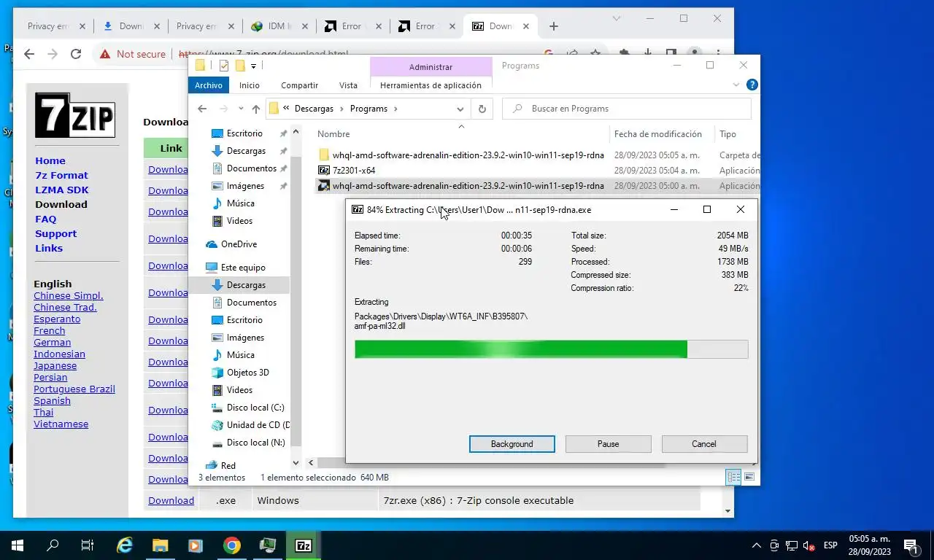934x560 pixels.
Task: Open the LZMA SDK link on 7-Zip site
Action: coord(62,190)
